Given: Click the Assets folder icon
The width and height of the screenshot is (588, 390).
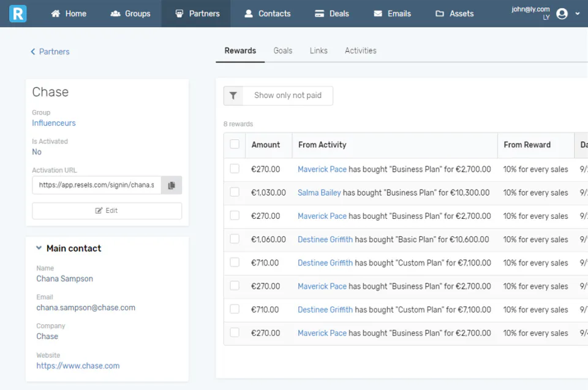Looking at the screenshot, I should coord(440,13).
